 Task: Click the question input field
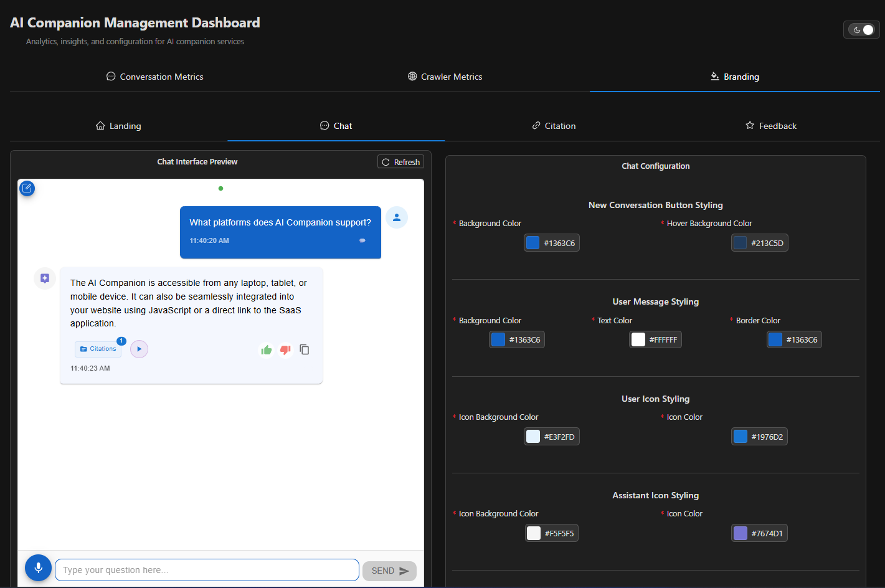pos(206,570)
